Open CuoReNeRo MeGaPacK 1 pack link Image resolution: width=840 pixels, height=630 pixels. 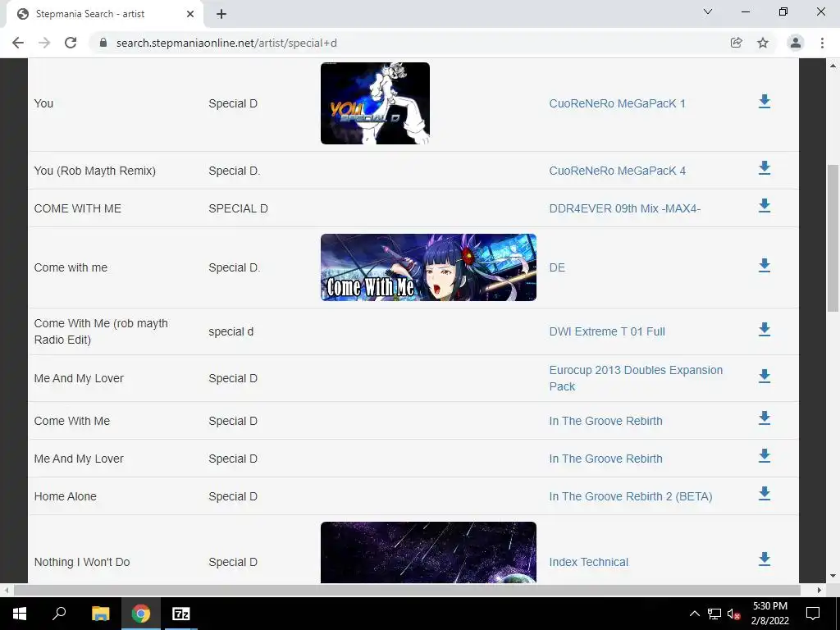tap(617, 103)
